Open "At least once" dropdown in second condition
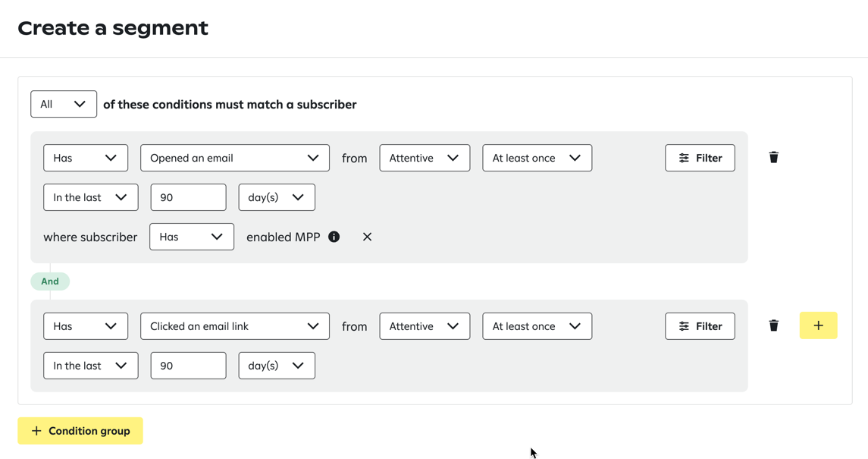The height and width of the screenshot is (459, 868). point(537,325)
